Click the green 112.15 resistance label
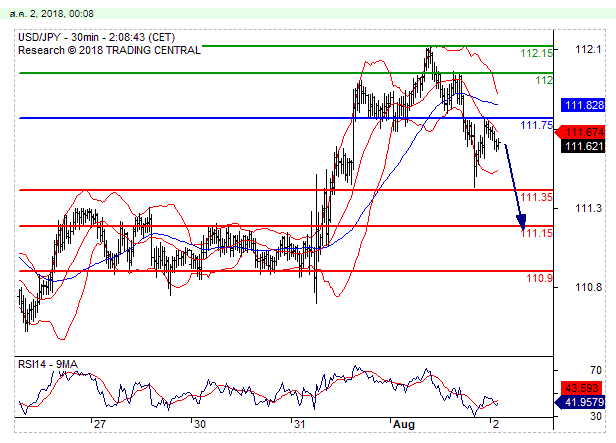This screenshot has width=616, height=443. (x=536, y=53)
